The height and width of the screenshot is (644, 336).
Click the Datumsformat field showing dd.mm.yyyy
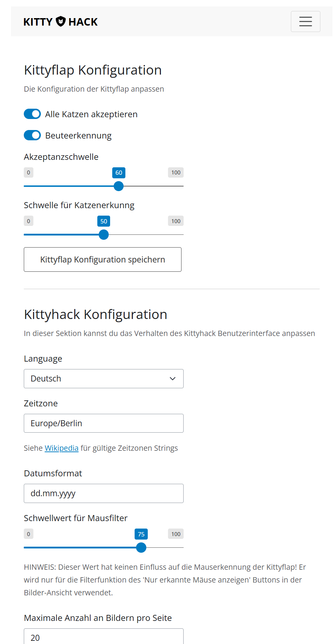click(104, 493)
